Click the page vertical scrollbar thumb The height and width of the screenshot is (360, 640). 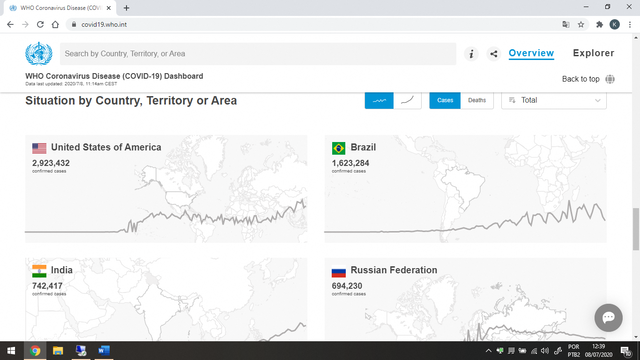tap(636, 229)
